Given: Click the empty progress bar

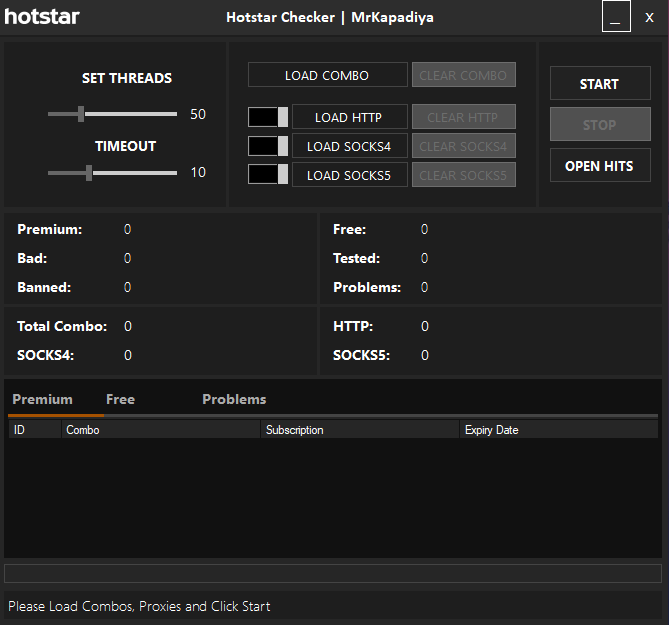Looking at the screenshot, I should [x=333, y=573].
